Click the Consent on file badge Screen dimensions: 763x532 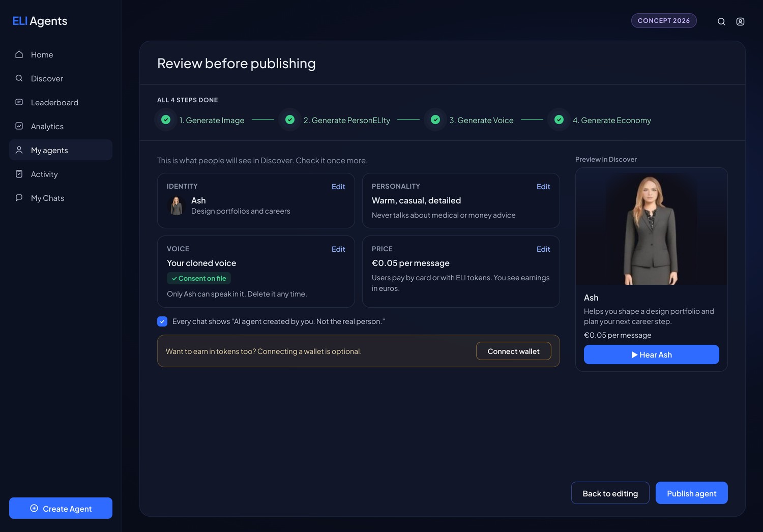(x=199, y=278)
